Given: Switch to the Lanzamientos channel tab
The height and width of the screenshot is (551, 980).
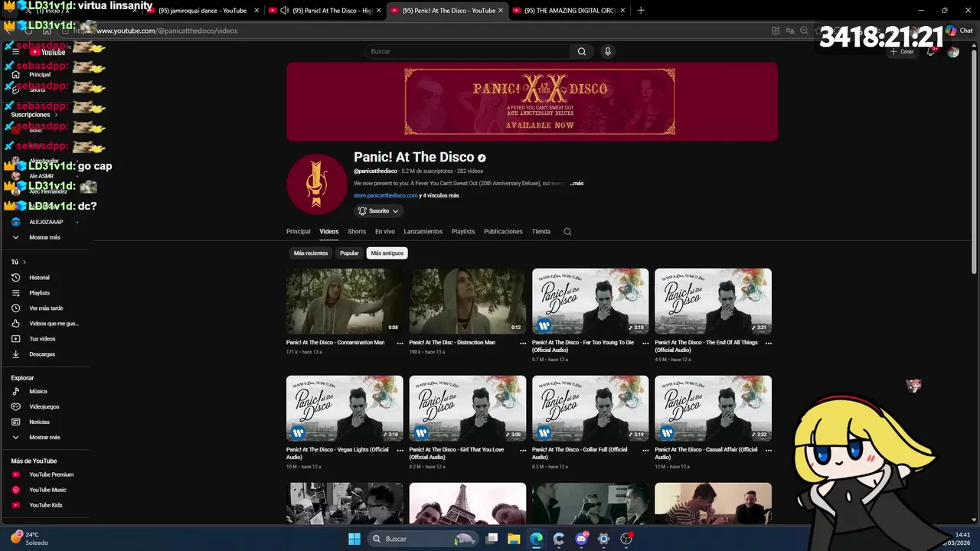Looking at the screenshot, I should pos(423,231).
